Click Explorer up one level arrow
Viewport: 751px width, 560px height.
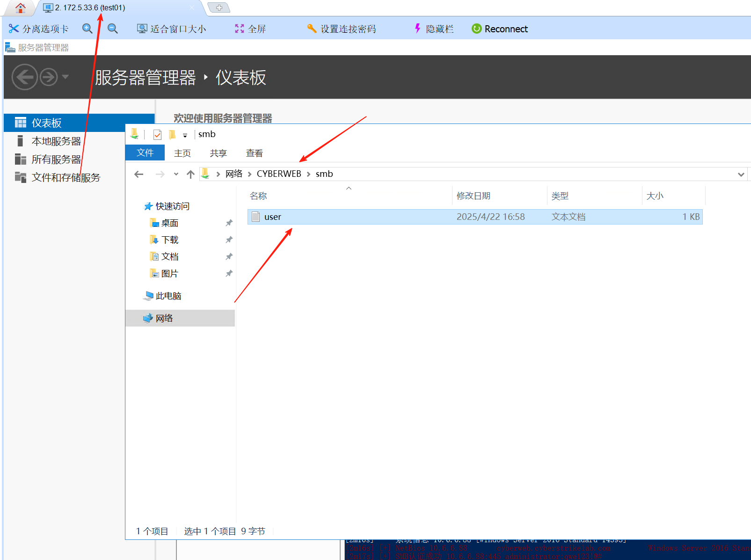190,174
